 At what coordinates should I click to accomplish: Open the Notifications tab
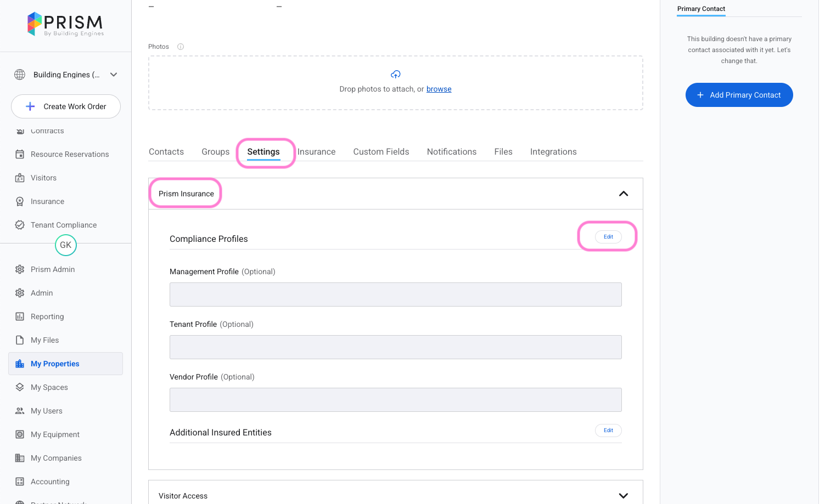pos(451,152)
